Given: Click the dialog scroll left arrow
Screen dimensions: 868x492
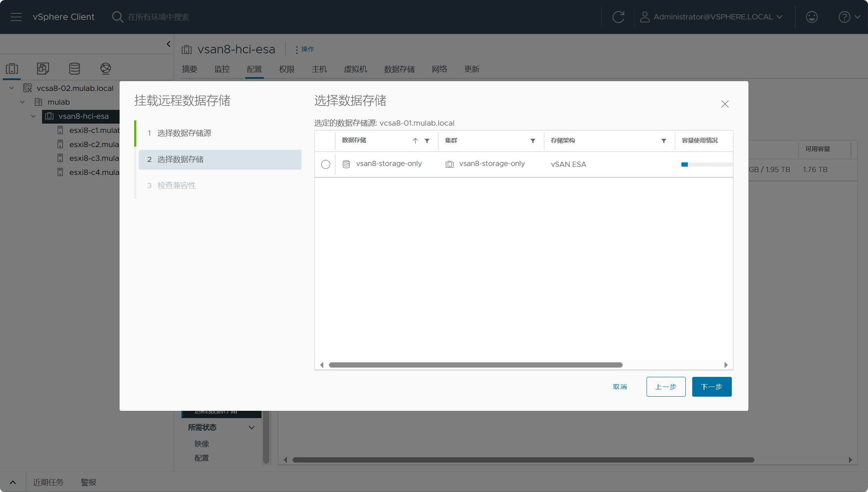Looking at the screenshot, I should point(322,365).
